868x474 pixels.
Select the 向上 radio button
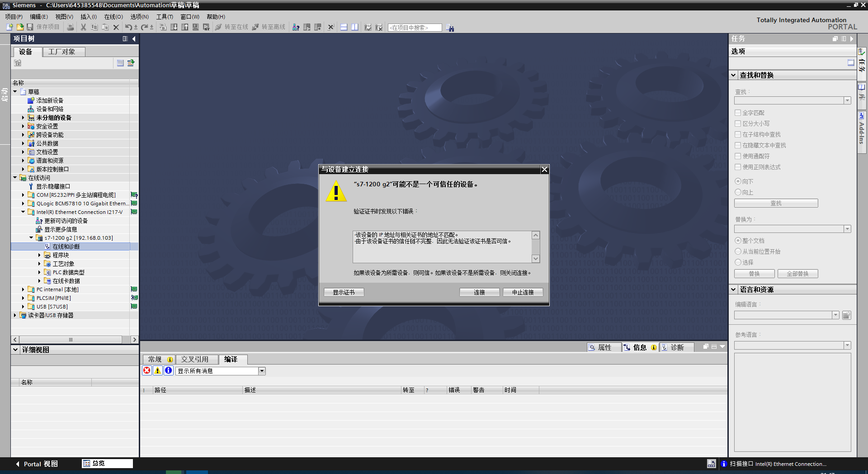pos(738,192)
